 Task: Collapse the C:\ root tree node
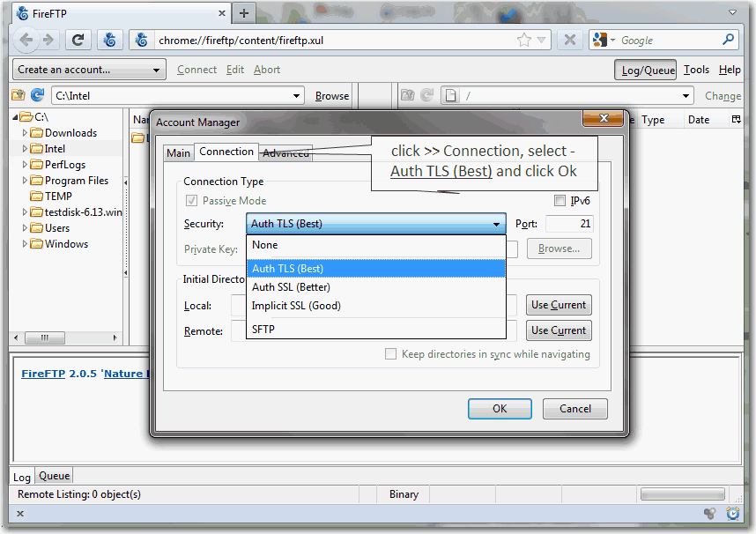point(16,116)
